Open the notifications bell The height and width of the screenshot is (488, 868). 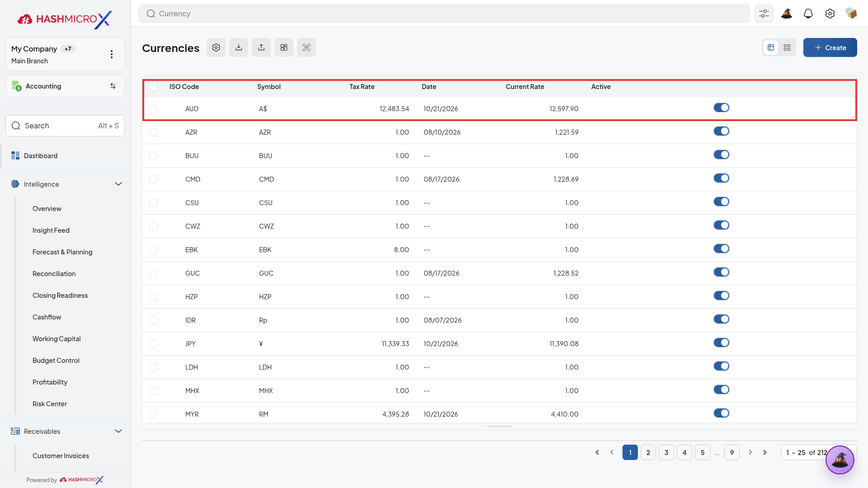pos(808,14)
